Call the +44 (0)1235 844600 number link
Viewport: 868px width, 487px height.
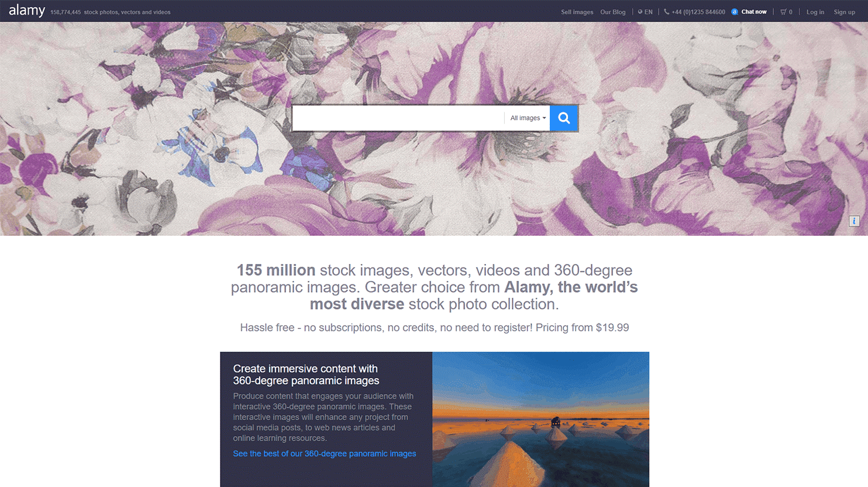698,12
